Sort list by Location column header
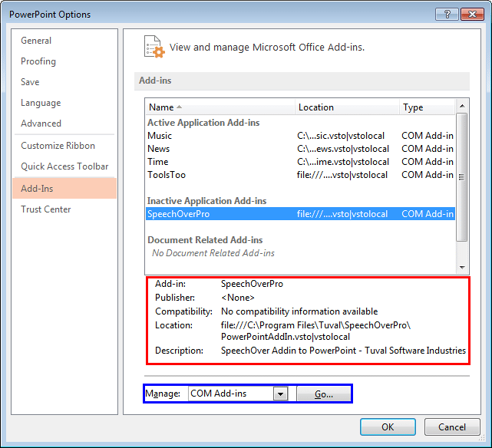492x448 pixels. (348, 107)
